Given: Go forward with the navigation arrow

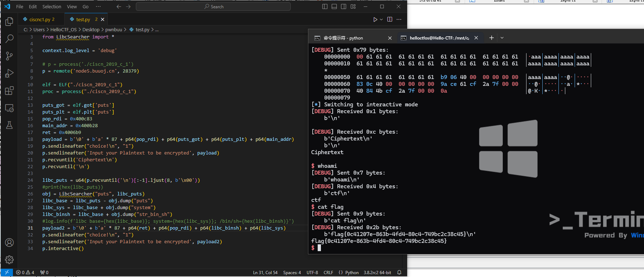Looking at the screenshot, I should [x=128, y=6].
